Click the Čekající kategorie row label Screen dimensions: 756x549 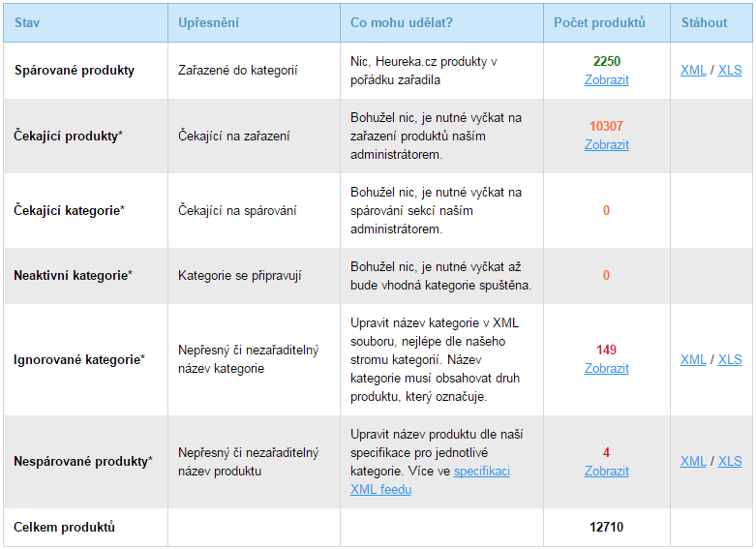pos(69,210)
